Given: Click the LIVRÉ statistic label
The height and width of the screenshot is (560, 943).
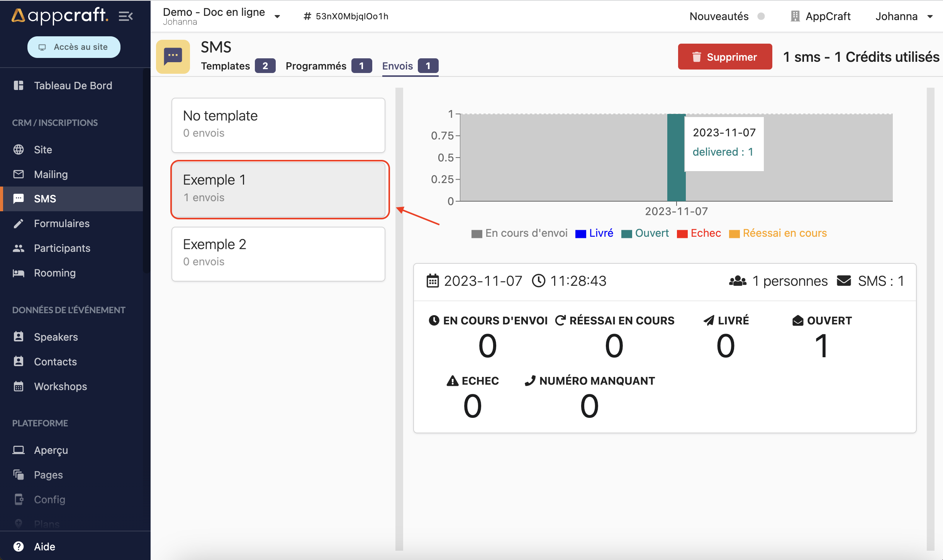Looking at the screenshot, I should click(x=726, y=321).
